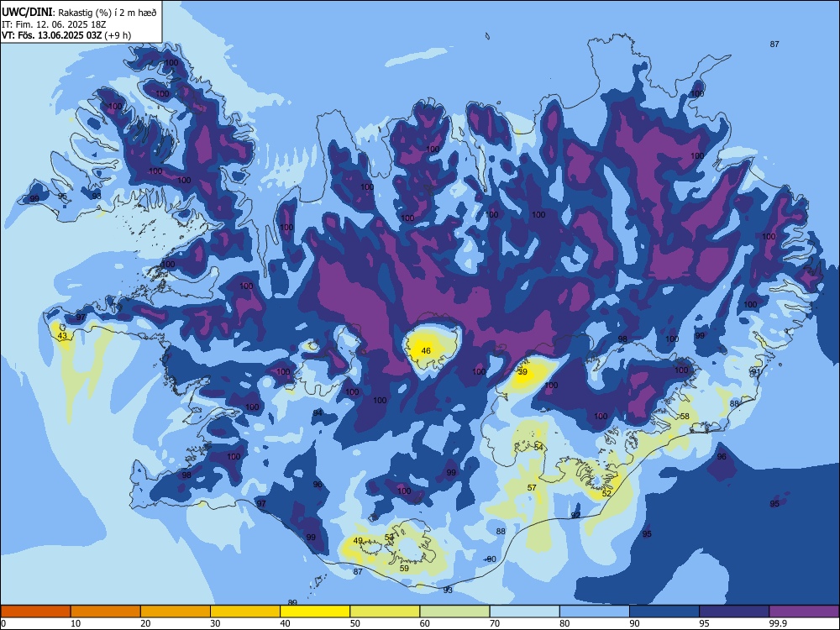Click the pale blue 70–80 legend swatch
The width and height of the screenshot is (840, 630).
click(524, 612)
